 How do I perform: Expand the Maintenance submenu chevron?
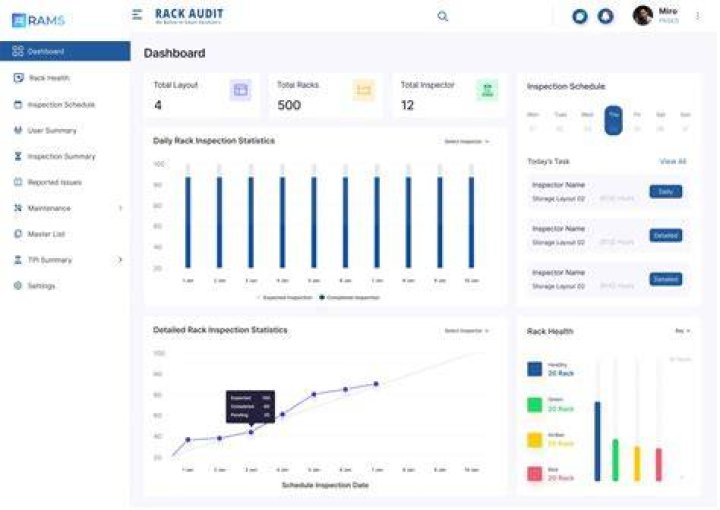click(121, 208)
